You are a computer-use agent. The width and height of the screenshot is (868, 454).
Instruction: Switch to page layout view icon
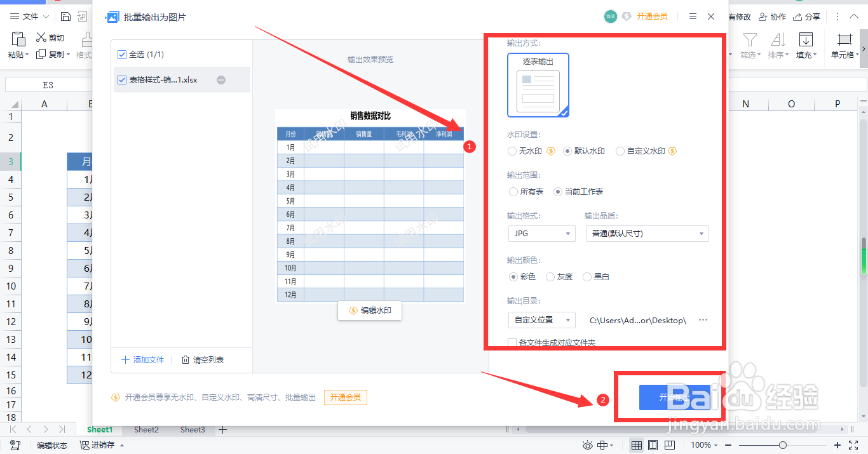tap(653, 444)
